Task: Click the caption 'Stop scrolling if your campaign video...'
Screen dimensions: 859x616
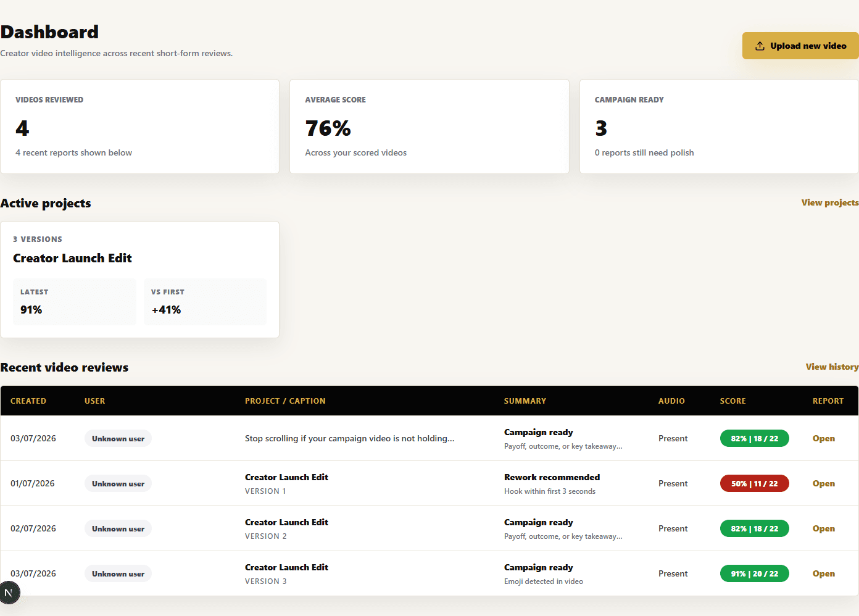Action: click(349, 438)
